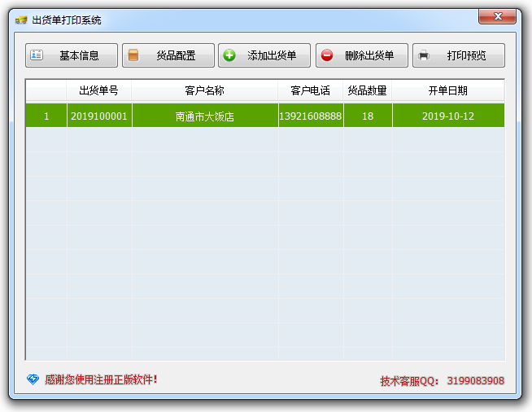Click the blue diamond icon in status bar
The width and height of the screenshot is (532, 412).
tap(33, 379)
